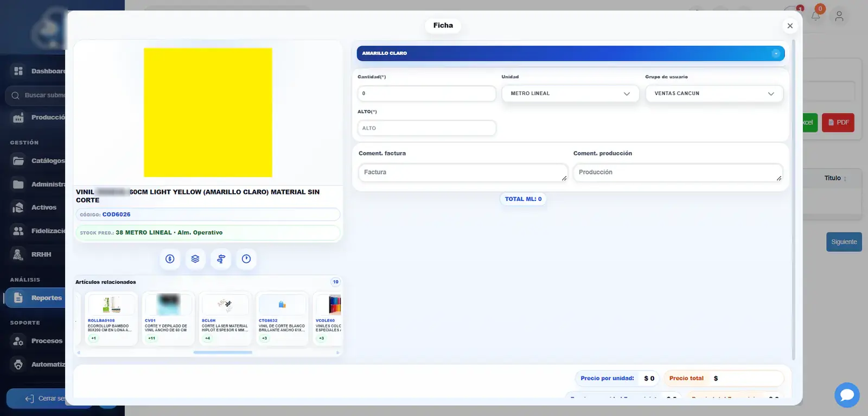Click the clock history icon button
Screen dimensions: 868x416
click(246, 259)
